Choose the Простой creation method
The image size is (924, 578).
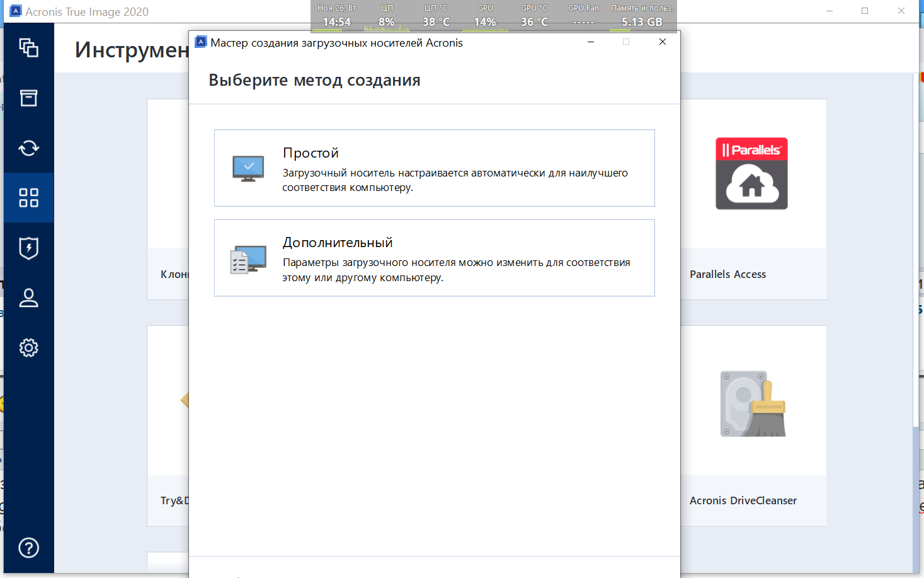435,168
